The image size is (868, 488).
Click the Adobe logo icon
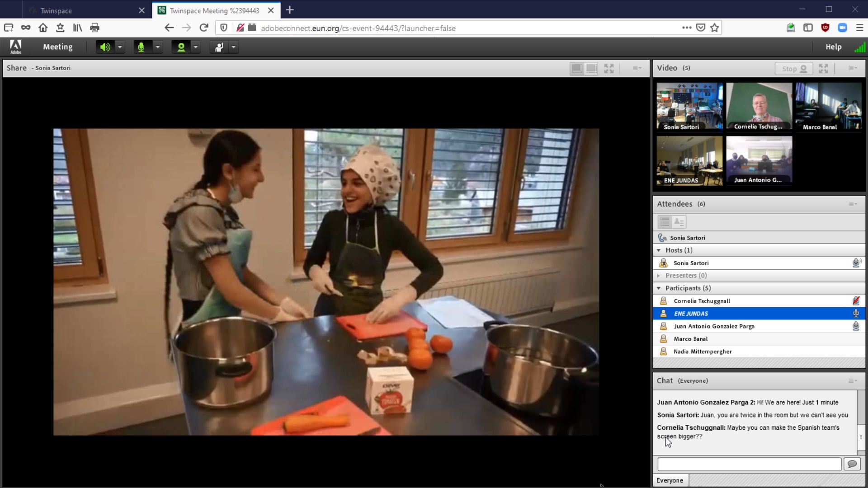click(16, 47)
